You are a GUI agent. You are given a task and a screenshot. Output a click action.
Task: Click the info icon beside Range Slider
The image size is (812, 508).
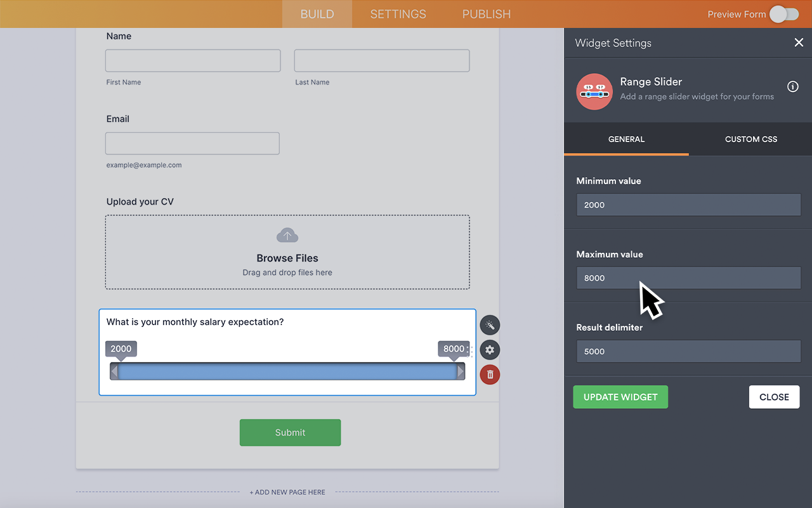(x=792, y=87)
